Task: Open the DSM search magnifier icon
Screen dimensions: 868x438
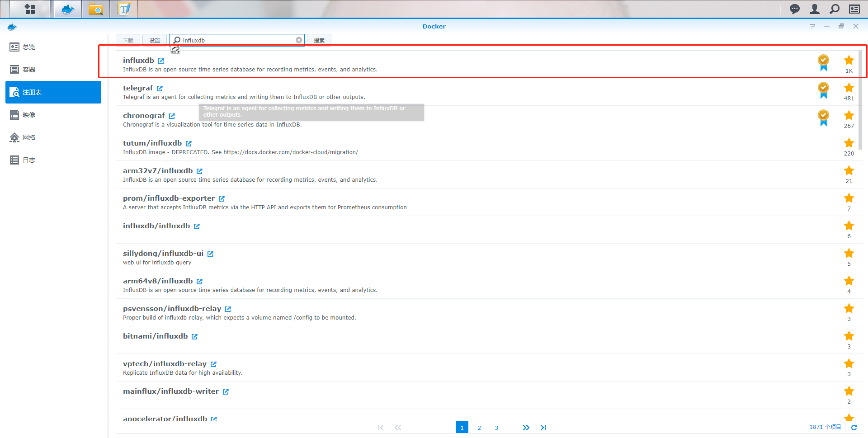Action: pos(835,9)
